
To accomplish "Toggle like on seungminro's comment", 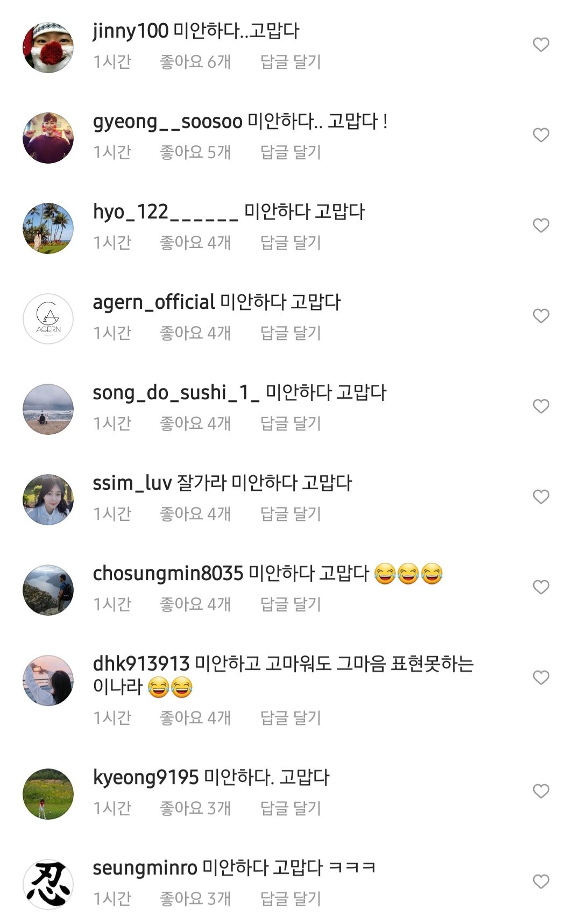I will point(541,881).
